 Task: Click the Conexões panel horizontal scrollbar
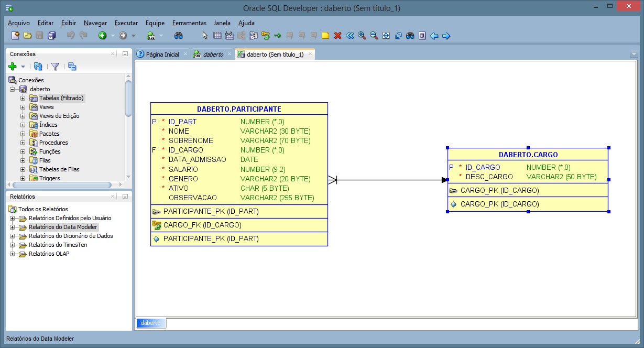coord(63,185)
